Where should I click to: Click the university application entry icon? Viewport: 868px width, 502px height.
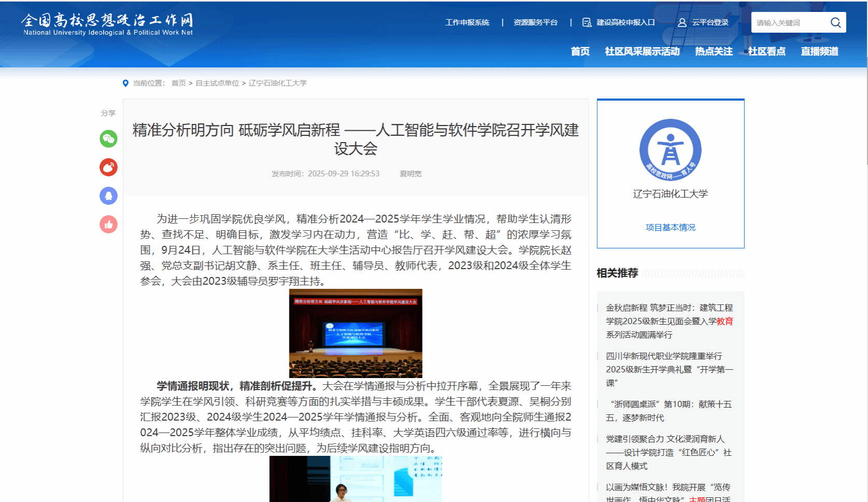click(x=586, y=23)
